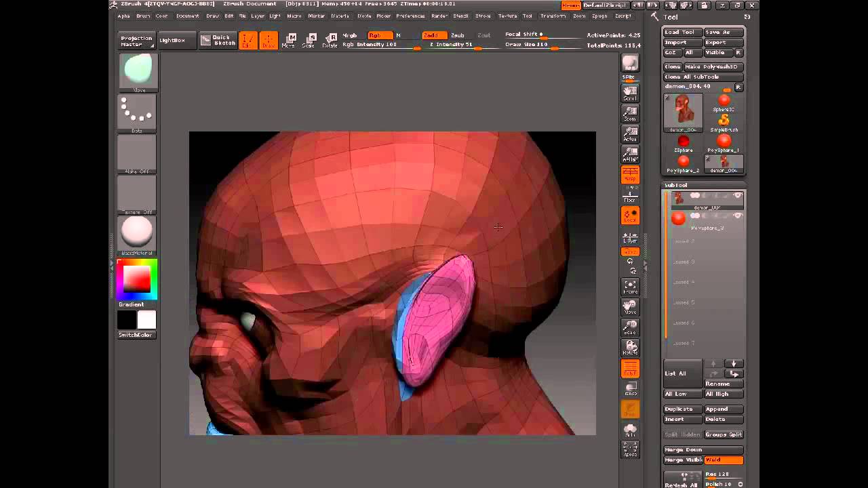
Task: Select the Move transform tool in top shelf
Action: tap(290, 41)
